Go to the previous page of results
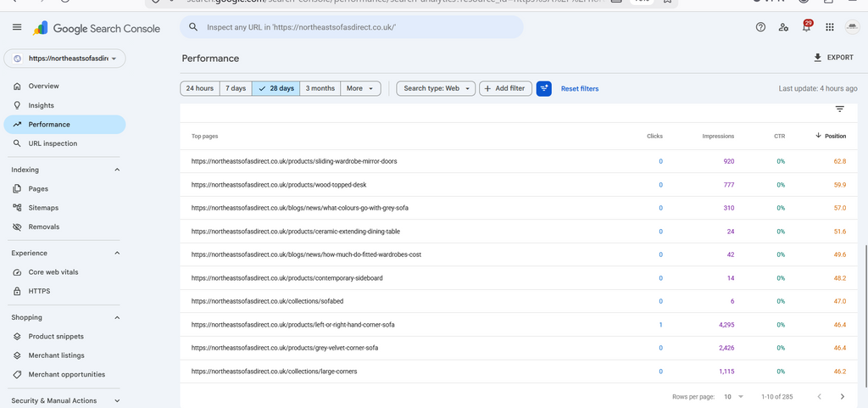This screenshot has height=408, width=868. pyautogui.click(x=820, y=396)
